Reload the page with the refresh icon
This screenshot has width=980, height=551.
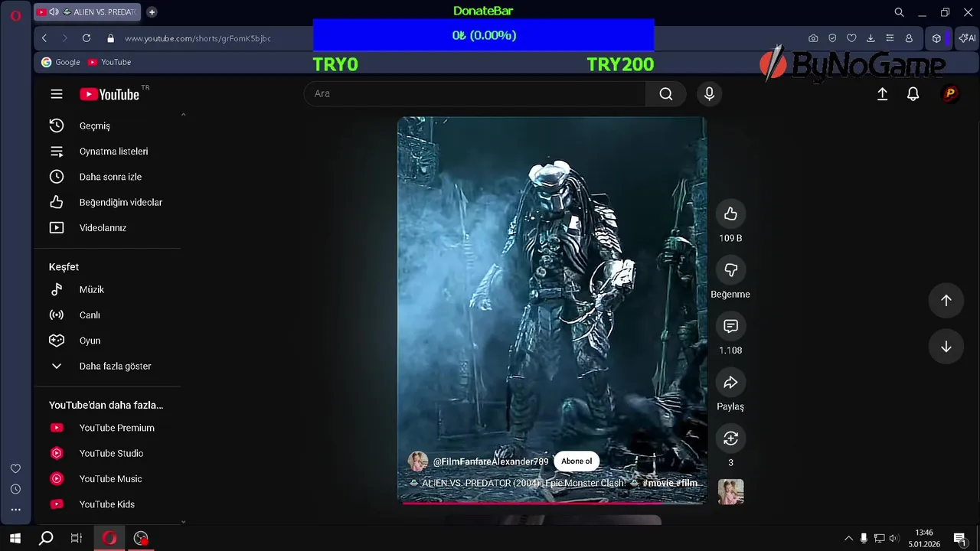click(87, 38)
